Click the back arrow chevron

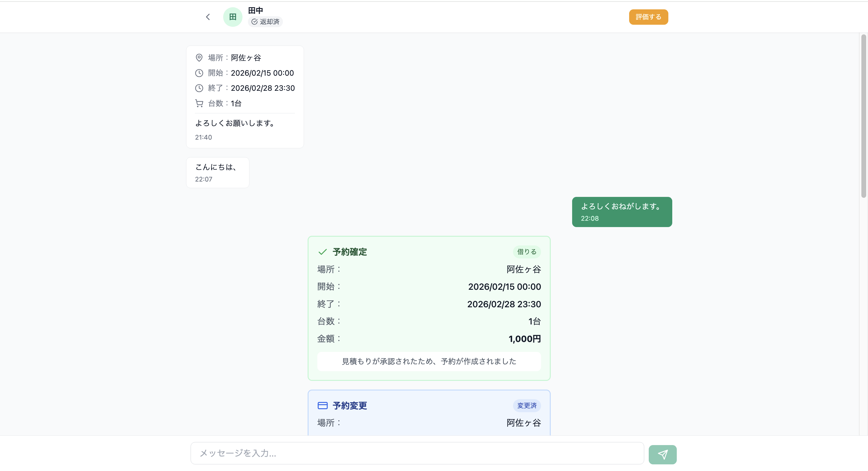pyautogui.click(x=208, y=17)
